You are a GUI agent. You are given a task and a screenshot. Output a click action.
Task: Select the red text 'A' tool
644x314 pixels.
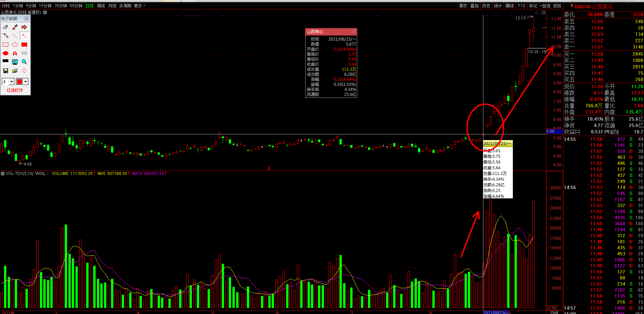(15, 53)
